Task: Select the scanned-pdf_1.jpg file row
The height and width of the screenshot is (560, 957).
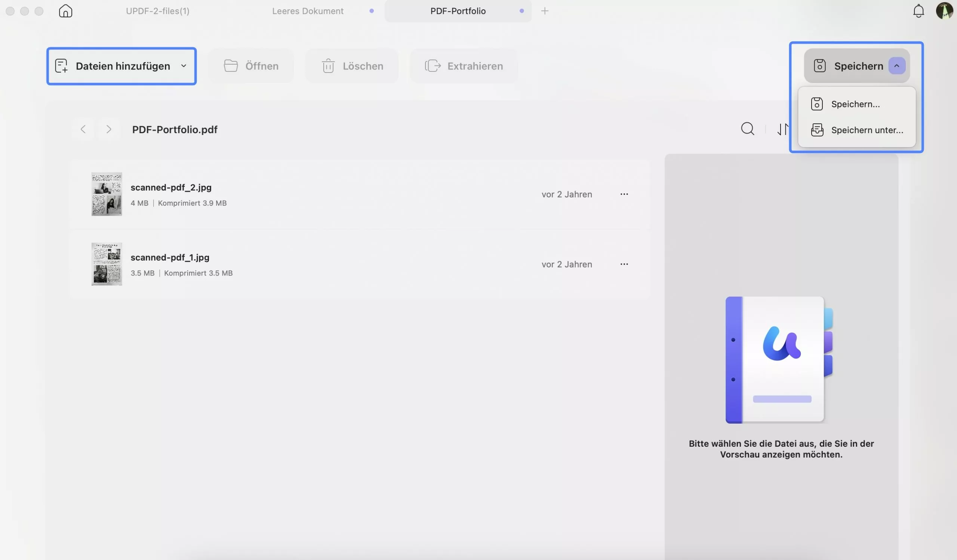Action: (342, 264)
